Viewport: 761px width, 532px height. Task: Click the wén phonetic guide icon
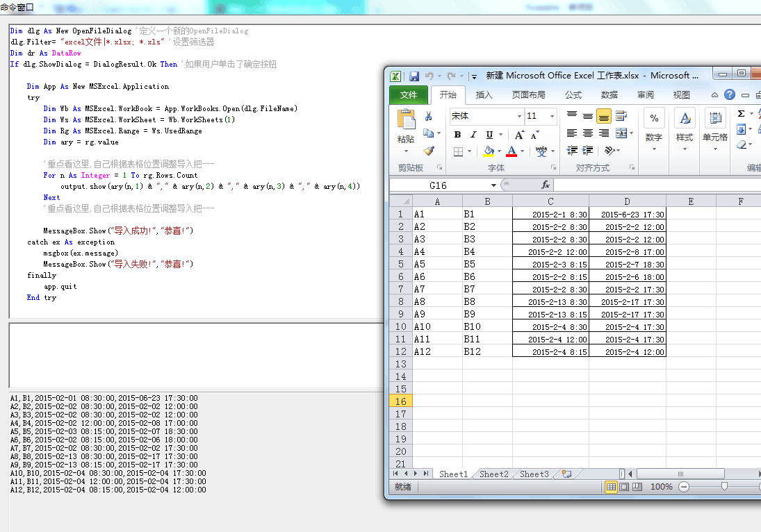point(541,152)
